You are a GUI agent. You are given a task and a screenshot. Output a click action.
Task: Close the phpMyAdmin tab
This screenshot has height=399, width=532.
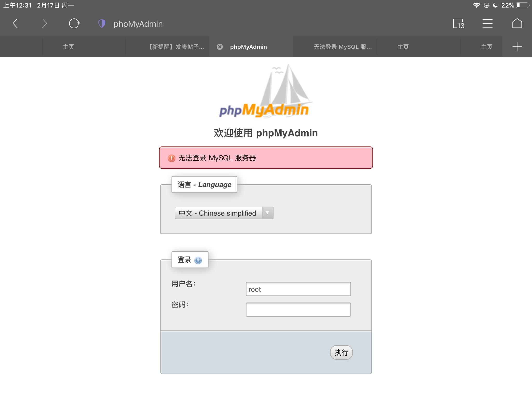tap(220, 47)
